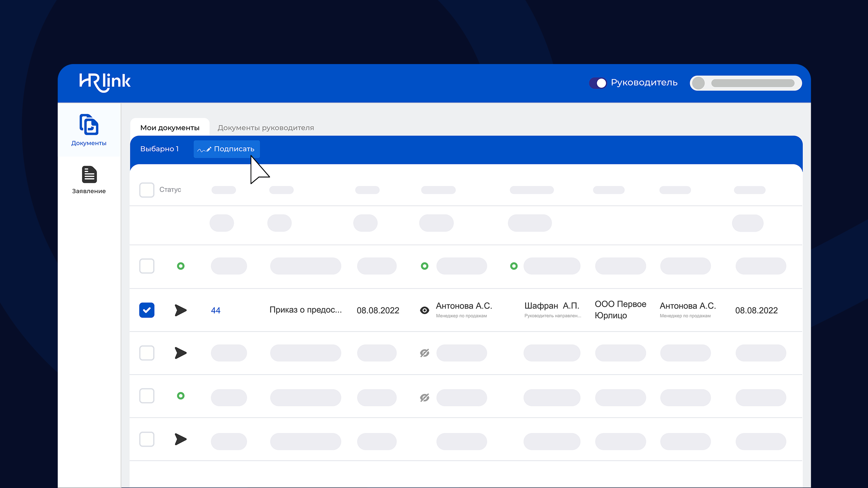The image size is (868, 488).
Task: Click the user avatar circle in header
Action: pyautogui.click(x=698, y=83)
